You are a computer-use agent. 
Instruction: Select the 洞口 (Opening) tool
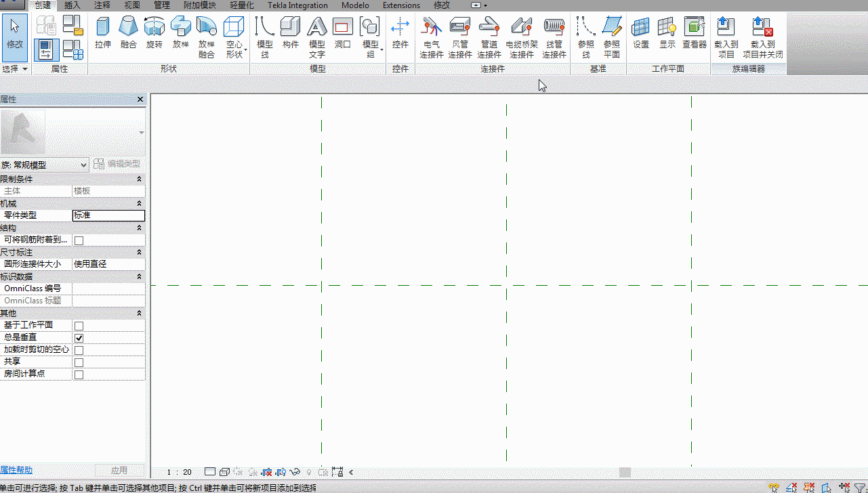[x=343, y=33]
